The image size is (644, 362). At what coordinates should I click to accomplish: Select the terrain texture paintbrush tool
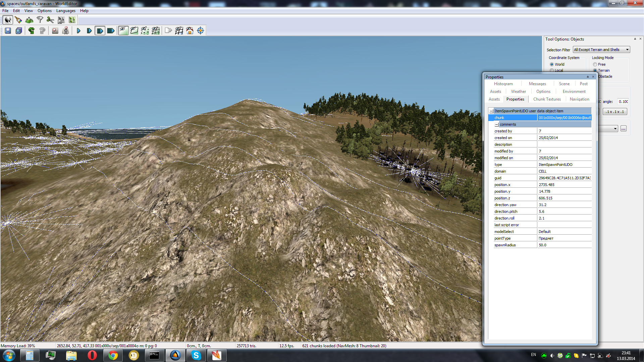tap(18, 20)
